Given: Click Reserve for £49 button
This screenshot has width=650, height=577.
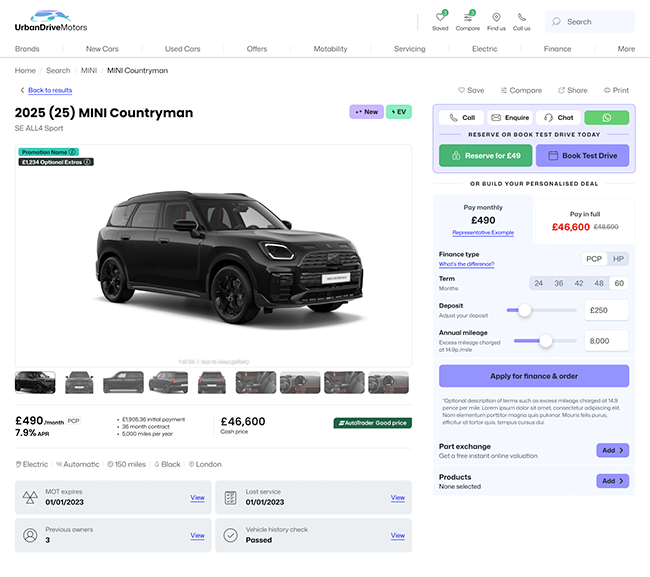Looking at the screenshot, I should (x=485, y=155).
